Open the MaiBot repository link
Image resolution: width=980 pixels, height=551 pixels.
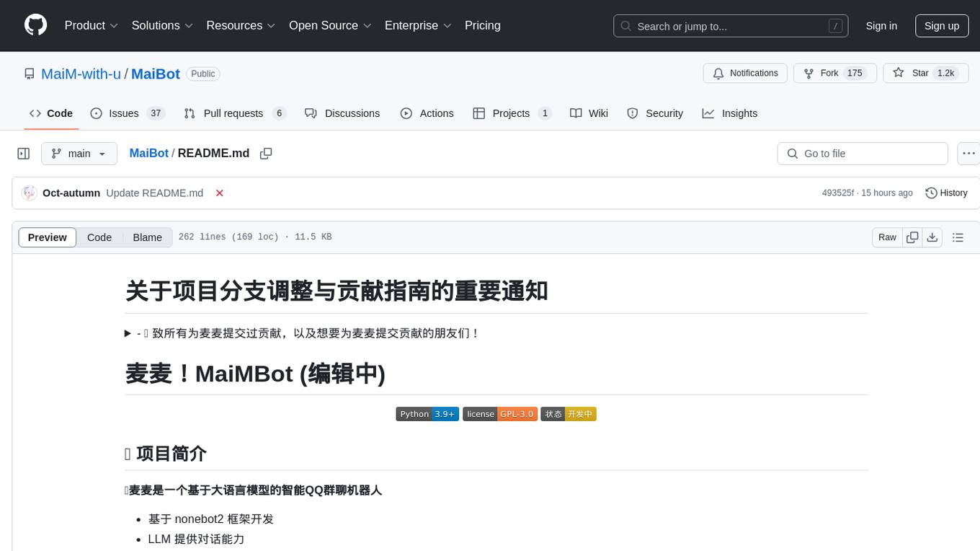click(156, 74)
